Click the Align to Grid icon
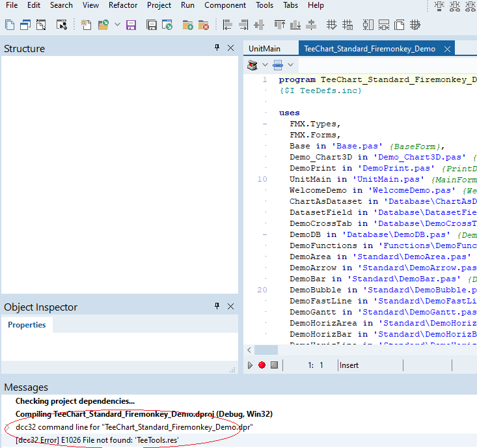Image resolution: width=477 pixels, height=448 pixels. 347,25
